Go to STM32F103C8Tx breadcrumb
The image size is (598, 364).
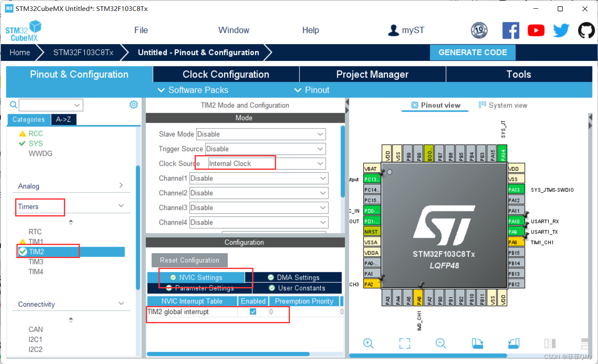point(83,53)
